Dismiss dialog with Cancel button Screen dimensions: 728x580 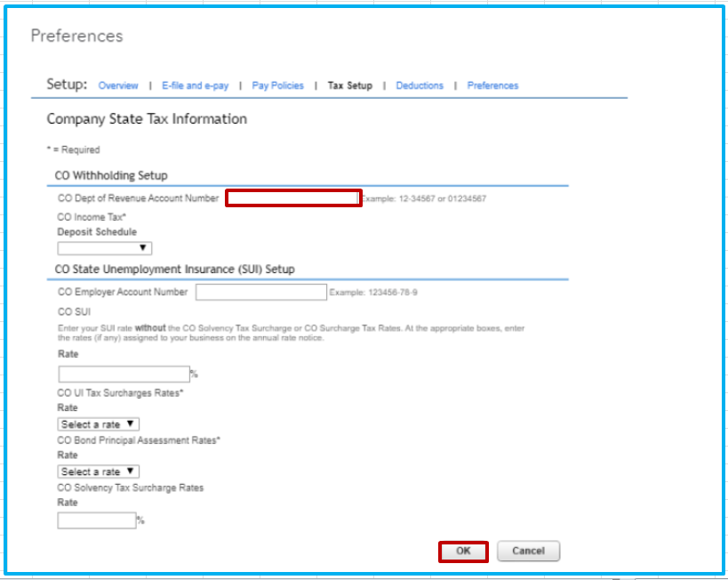click(528, 552)
